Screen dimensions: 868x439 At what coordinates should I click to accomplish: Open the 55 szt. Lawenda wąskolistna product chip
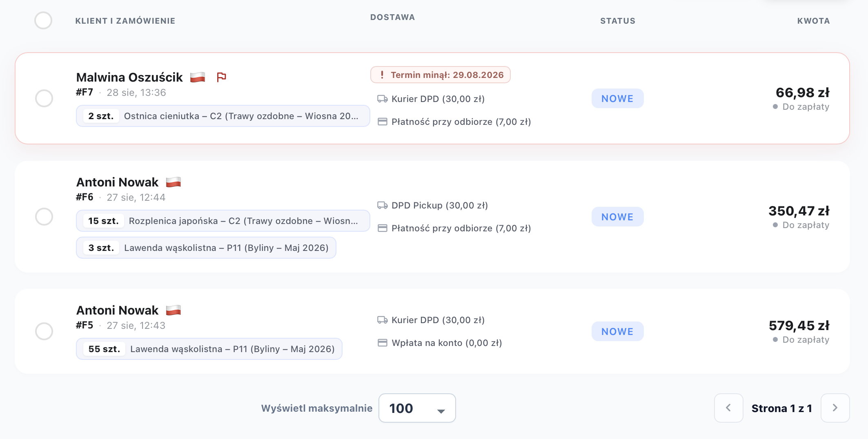(209, 349)
